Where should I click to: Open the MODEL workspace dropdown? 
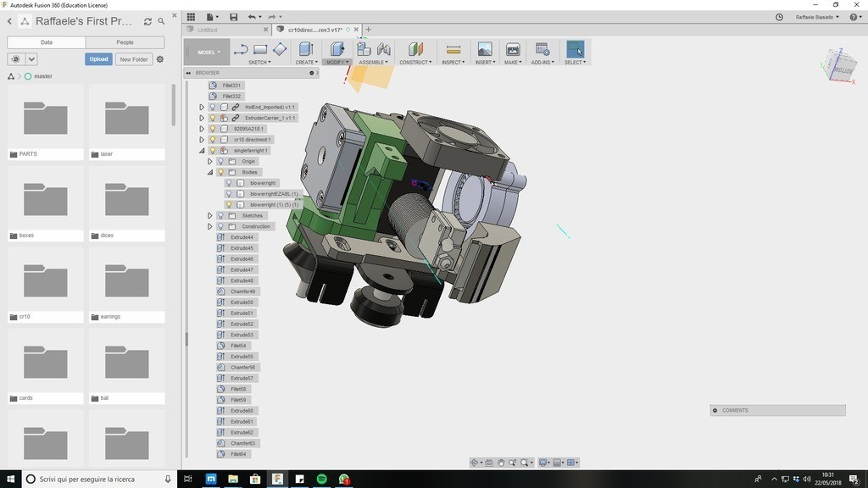tap(208, 52)
